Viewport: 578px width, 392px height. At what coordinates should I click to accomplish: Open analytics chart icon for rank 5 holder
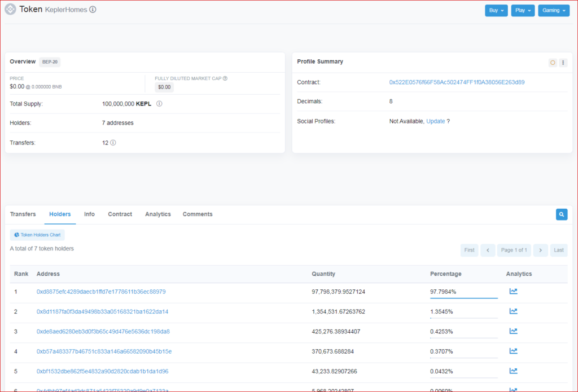click(x=513, y=371)
